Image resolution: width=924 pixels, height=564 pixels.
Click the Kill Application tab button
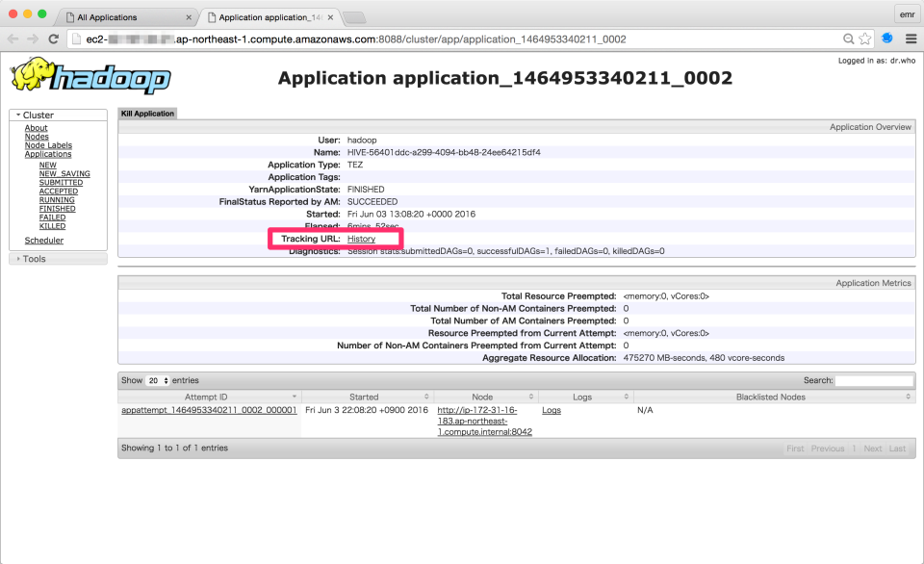pos(147,114)
